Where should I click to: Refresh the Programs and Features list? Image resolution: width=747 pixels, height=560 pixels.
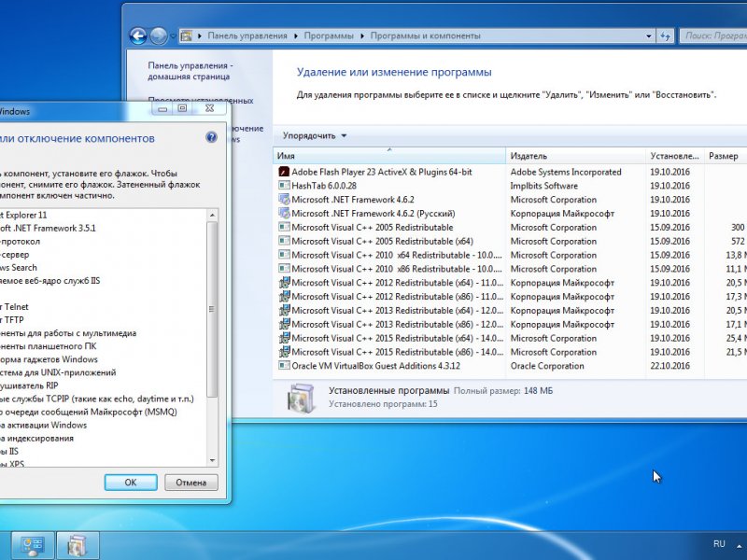click(665, 35)
